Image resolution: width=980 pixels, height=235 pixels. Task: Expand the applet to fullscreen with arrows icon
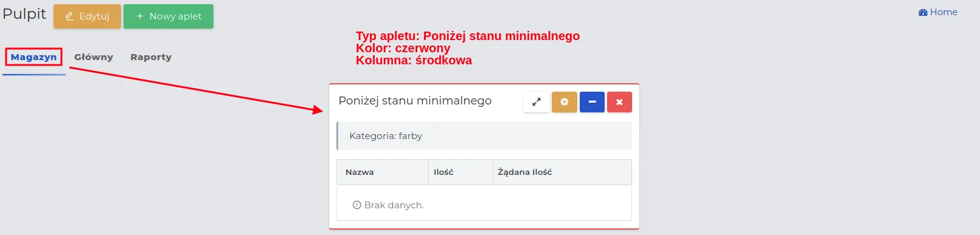point(537,102)
